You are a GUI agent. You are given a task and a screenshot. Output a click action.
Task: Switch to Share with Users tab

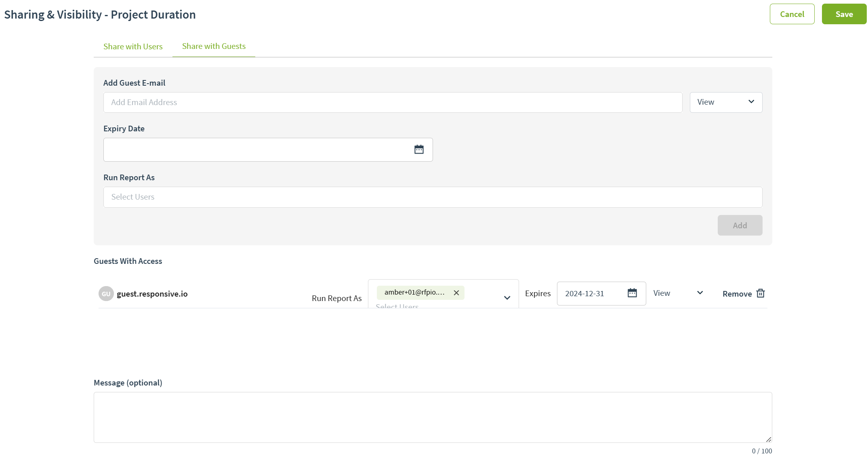[x=133, y=46]
